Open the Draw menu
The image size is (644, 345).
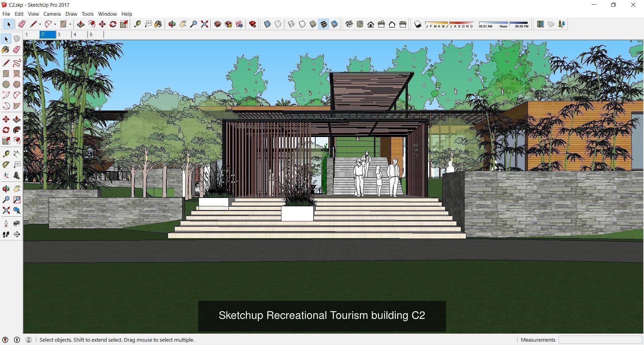[x=71, y=14]
